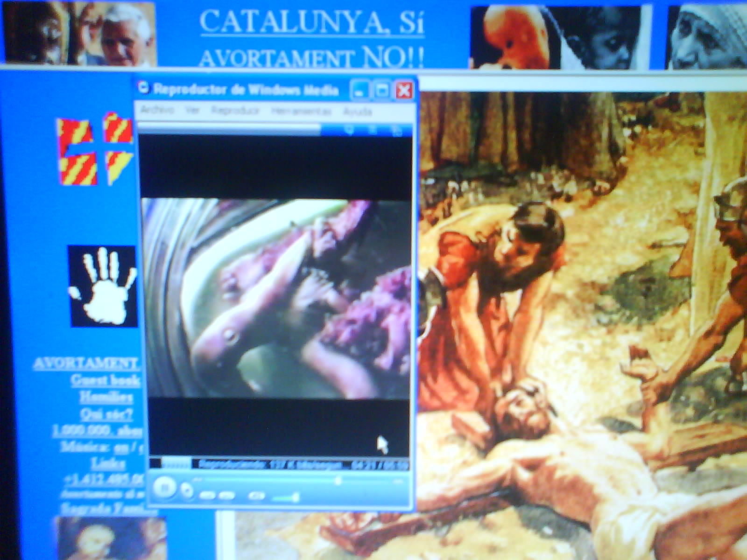The height and width of the screenshot is (560, 747).
Task: Click the CATALUNYA, Sí heading link
Action: [x=311, y=21]
